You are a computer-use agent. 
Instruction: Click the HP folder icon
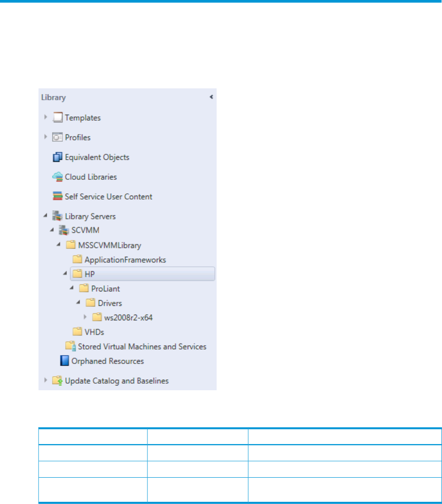[77, 273]
